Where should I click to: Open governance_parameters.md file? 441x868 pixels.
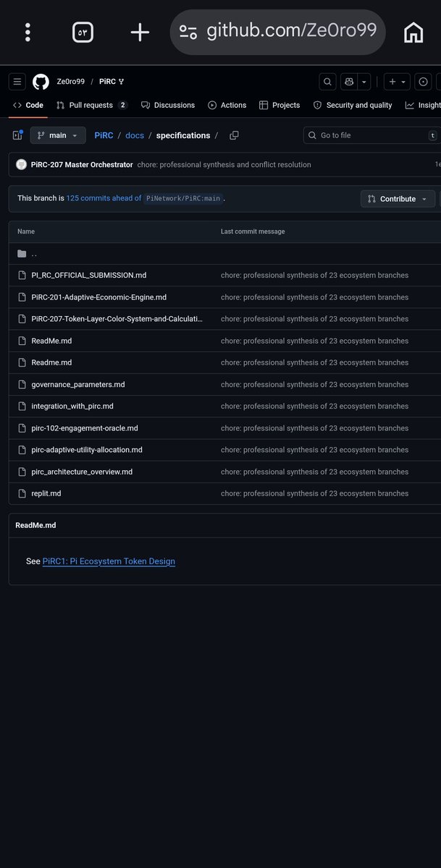point(78,385)
